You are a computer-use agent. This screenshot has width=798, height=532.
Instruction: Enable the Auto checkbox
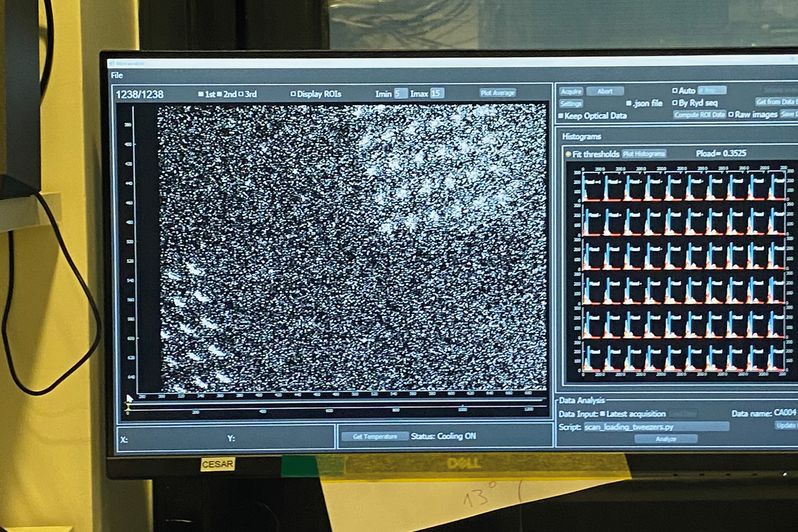675,91
